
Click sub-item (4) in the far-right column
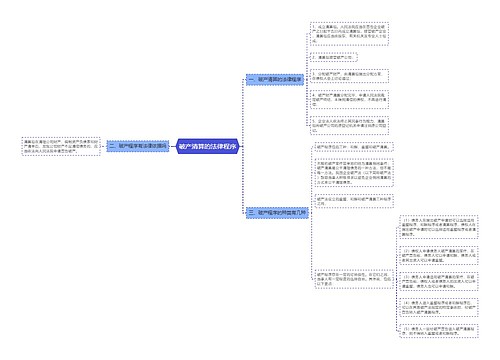click(x=439, y=307)
